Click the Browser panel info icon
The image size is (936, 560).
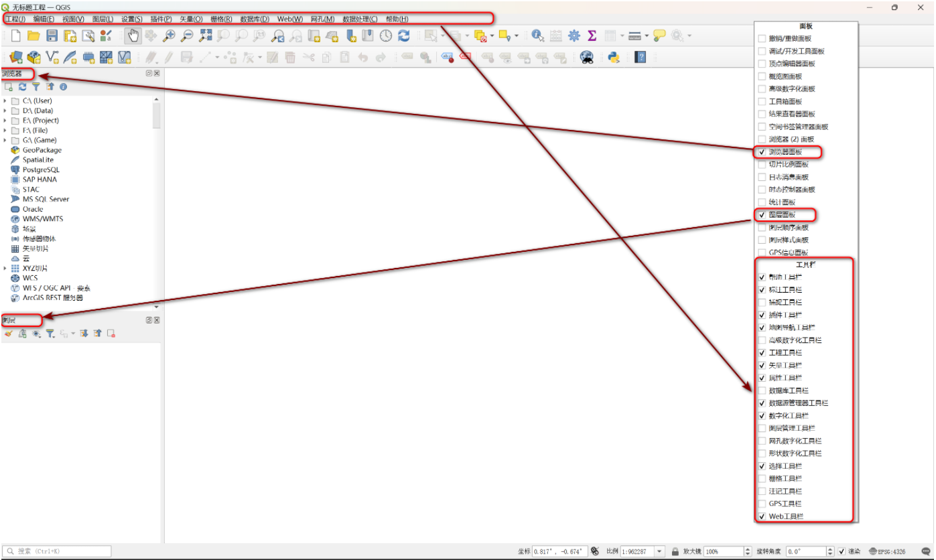click(64, 87)
